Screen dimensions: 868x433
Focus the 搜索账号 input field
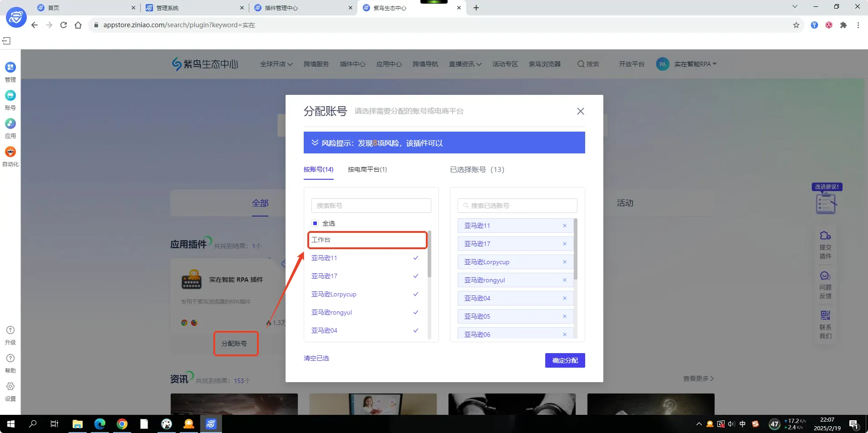point(371,206)
